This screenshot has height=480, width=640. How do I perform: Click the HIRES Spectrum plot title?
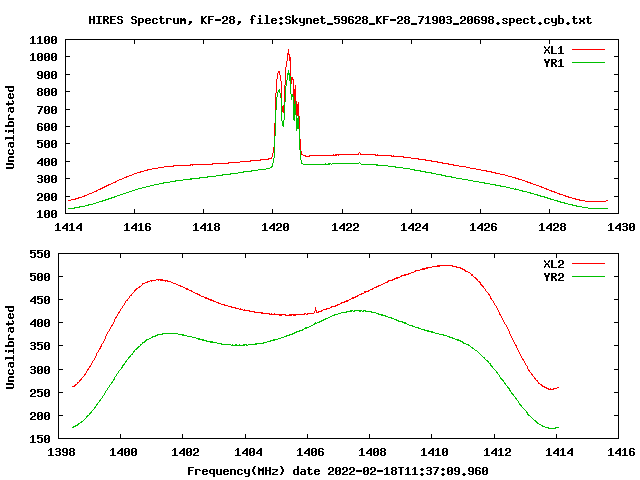(340, 20)
